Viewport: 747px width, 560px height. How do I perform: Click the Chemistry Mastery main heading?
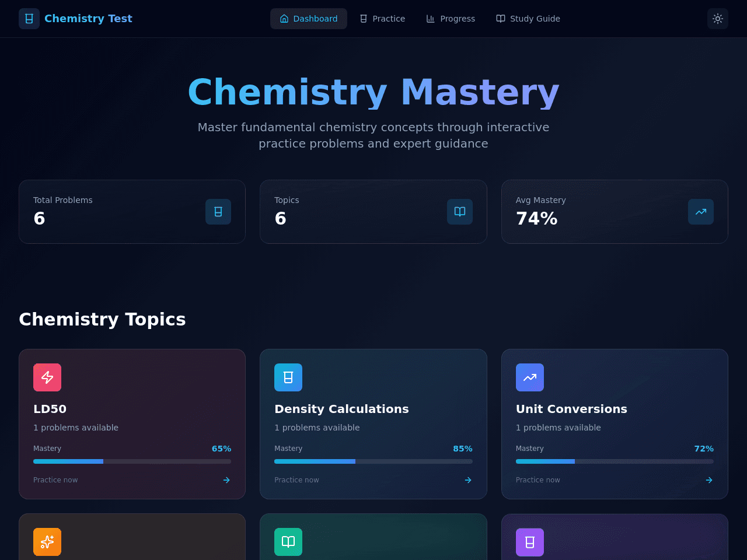[x=373, y=92]
